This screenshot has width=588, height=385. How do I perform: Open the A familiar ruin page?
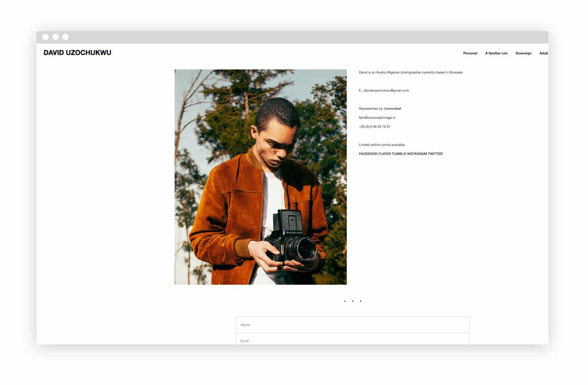click(x=496, y=53)
